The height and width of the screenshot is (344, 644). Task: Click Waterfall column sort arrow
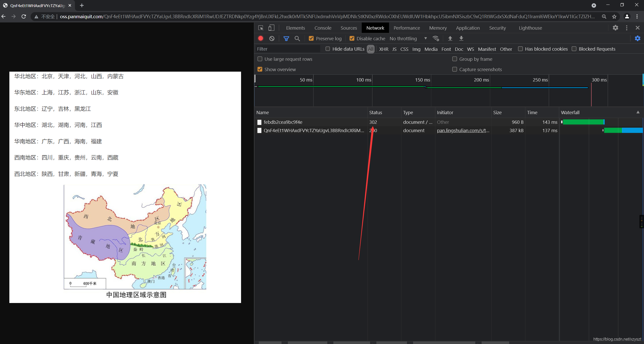tap(638, 112)
